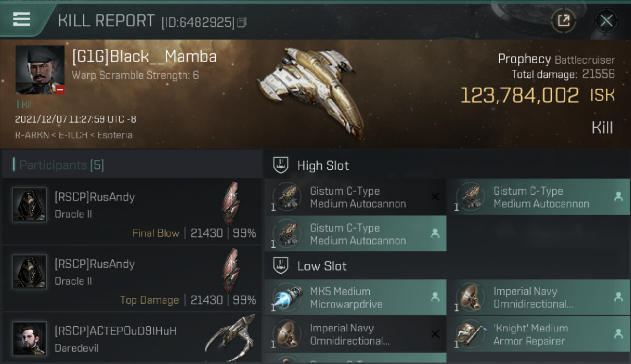The height and width of the screenshot is (364, 631).
Task: Click the Low Slot section icon
Action: click(281, 266)
